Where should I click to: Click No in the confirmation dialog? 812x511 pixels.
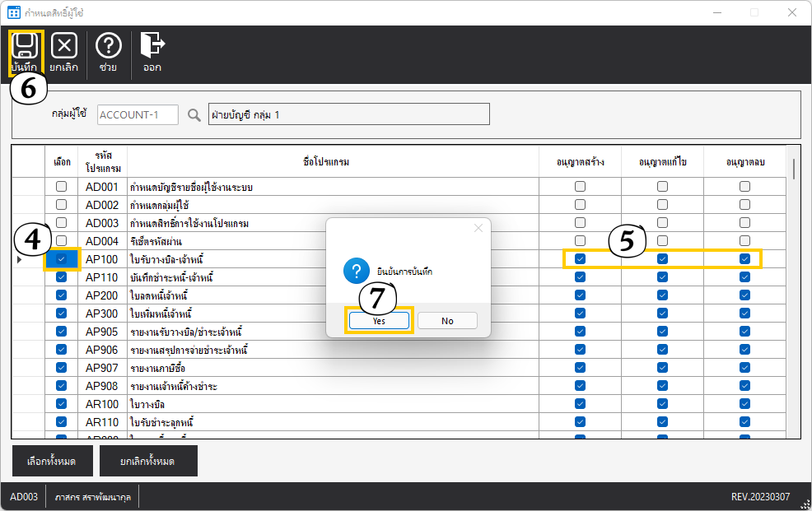click(447, 321)
